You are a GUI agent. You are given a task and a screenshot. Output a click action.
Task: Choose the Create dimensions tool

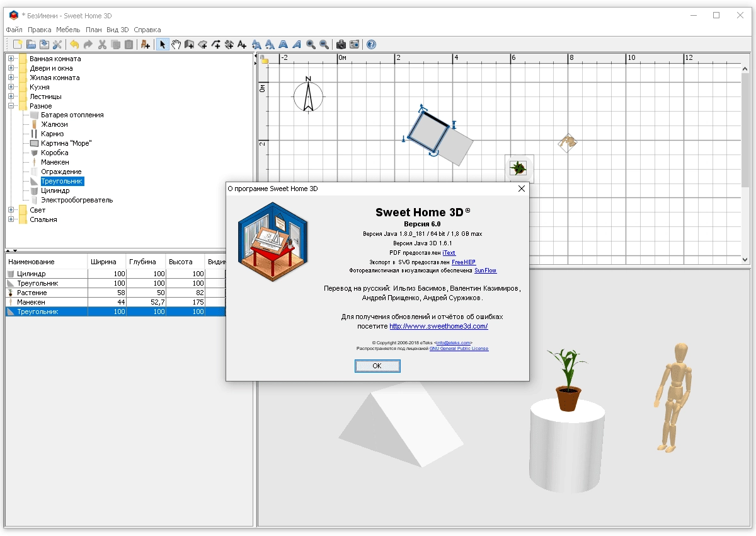pos(229,44)
